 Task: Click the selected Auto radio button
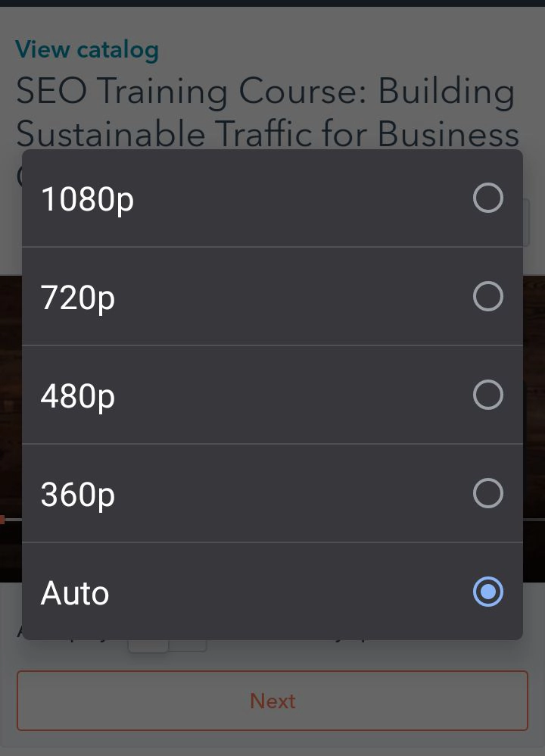point(487,592)
